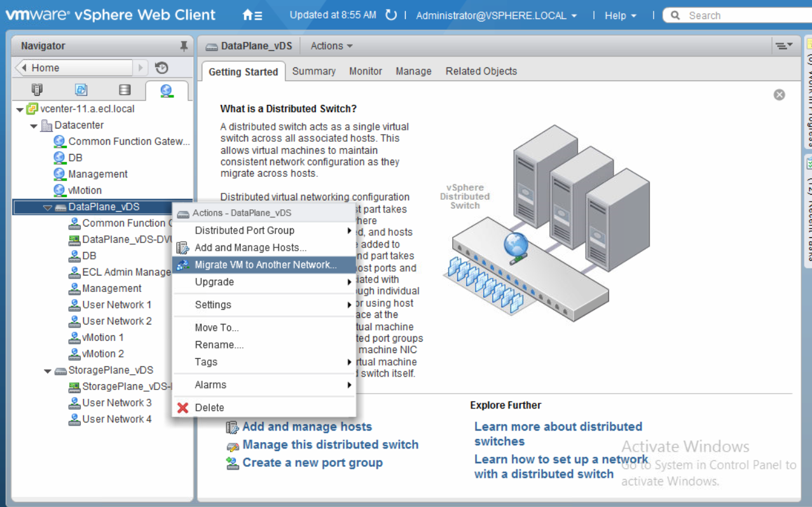This screenshot has height=507, width=812.
Task: Switch to Storage inventory icon
Action: pyautogui.click(x=125, y=90)
